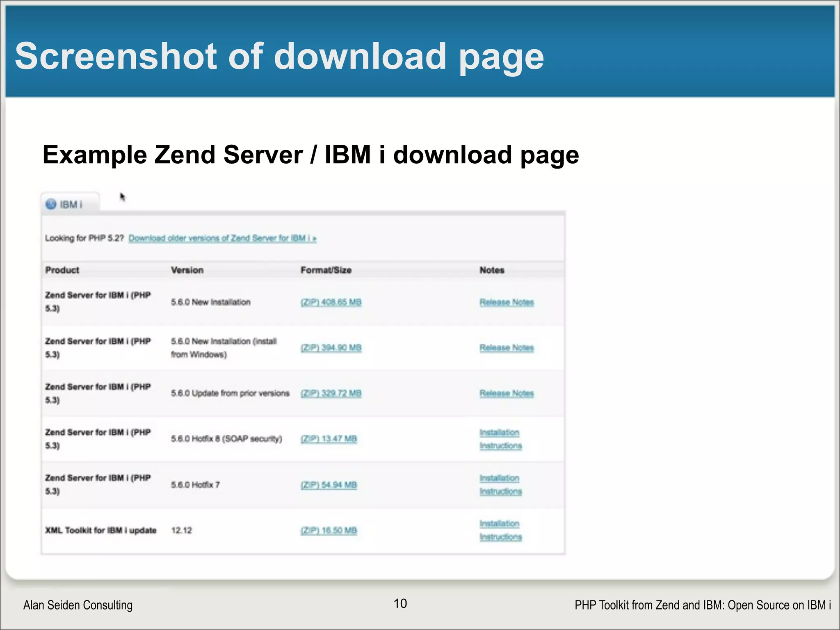Click the Version column header
Image resolution: width=840 pixels, height=630 pixels.
click(x=187, y=270)
